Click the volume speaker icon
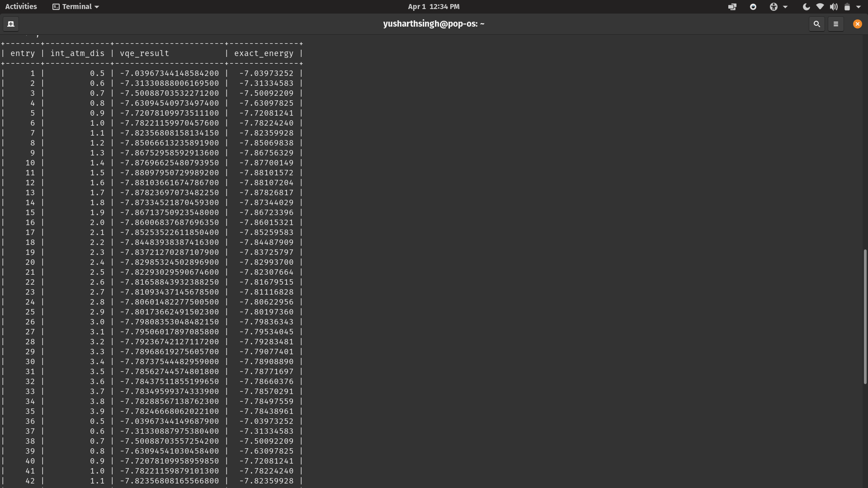The width and height of the screenshot is (868, 488). click(x=834, y=6)
